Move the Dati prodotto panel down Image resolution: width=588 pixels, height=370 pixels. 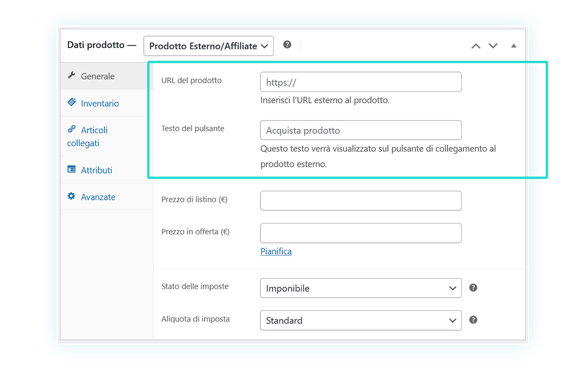[x=493, y=46]
